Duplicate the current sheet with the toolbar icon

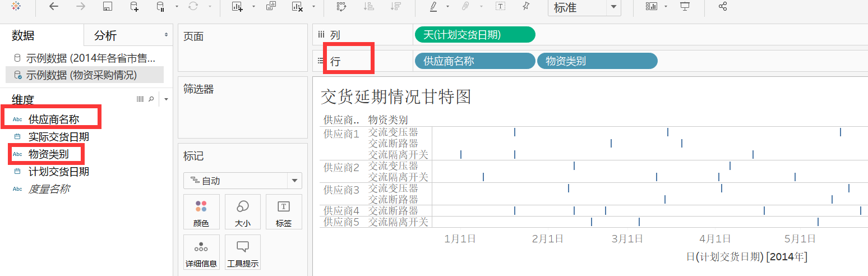[x=271, y=7]
